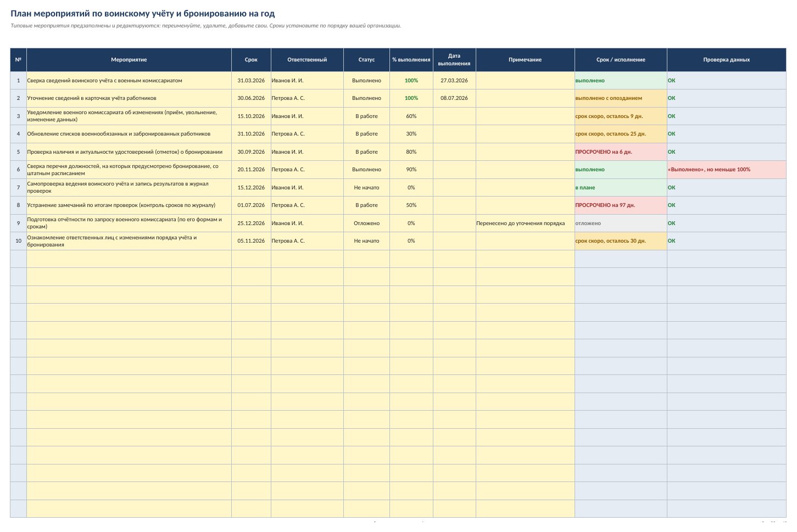The width and height of the screenshot is (797, 532).
Task: Select the 'Проверка данных' column header
Action: (726, 60)
